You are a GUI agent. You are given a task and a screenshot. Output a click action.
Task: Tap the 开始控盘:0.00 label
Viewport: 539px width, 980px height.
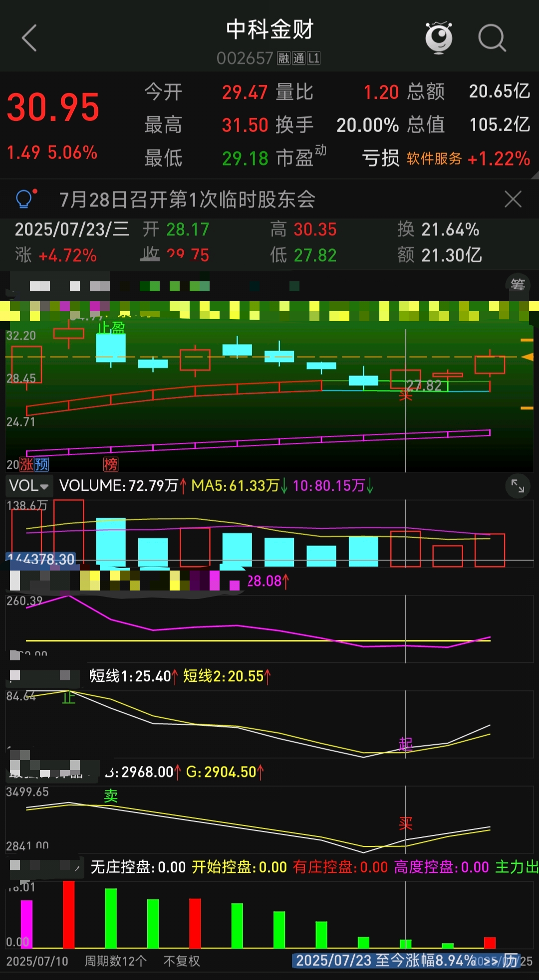[240, 867]
